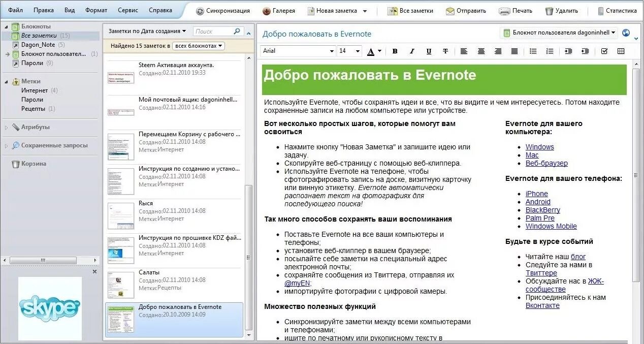Open sort dropdown 'Заметки по Дата создания'
The width and height of the screenshot is (644, 344).
147,32
